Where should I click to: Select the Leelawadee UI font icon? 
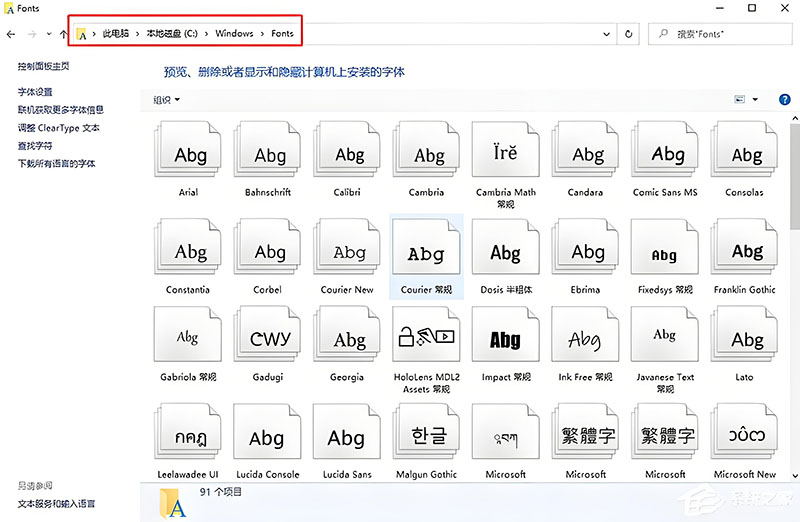click(188, 432)
